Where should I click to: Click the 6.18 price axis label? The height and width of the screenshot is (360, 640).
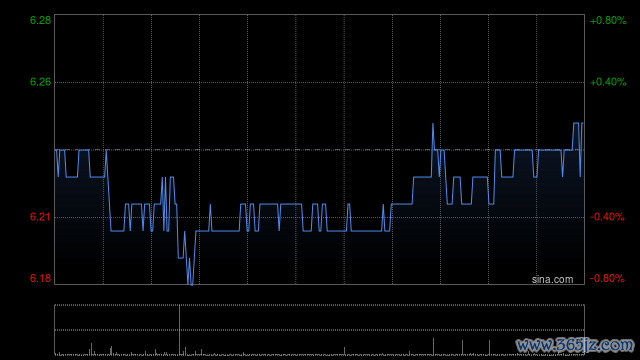pyautogui.click(x=40, y=278)
